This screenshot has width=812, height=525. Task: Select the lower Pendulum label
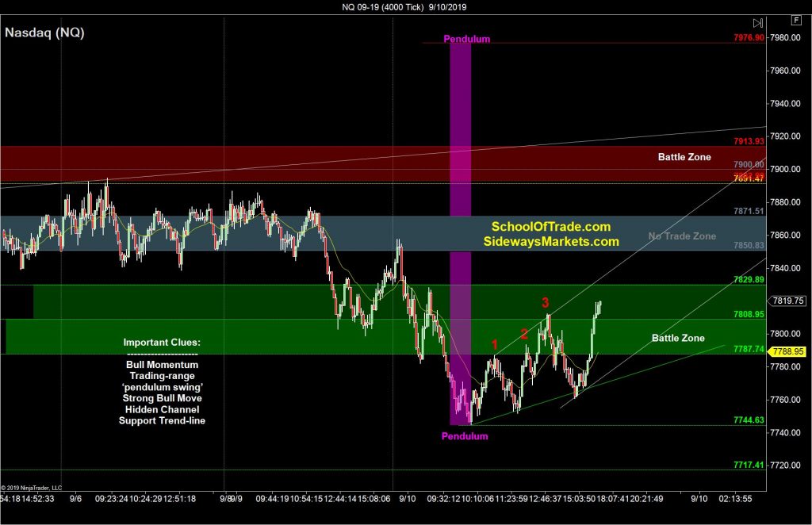(465, 436)
